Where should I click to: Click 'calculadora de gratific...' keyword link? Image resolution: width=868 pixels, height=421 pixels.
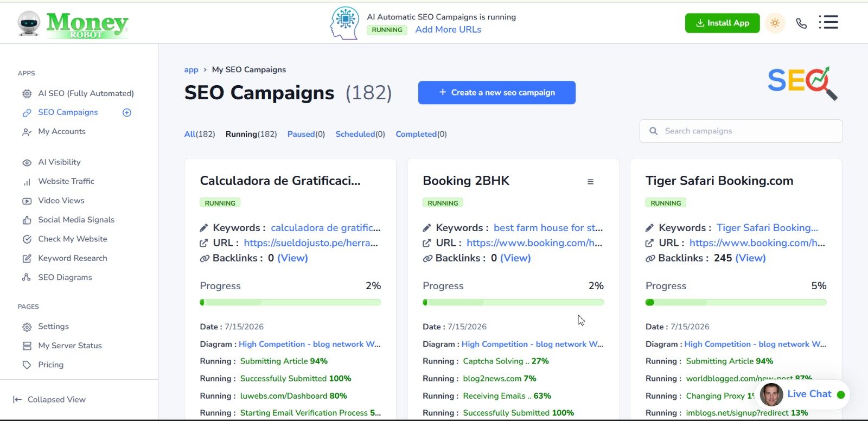pos(325,228)
